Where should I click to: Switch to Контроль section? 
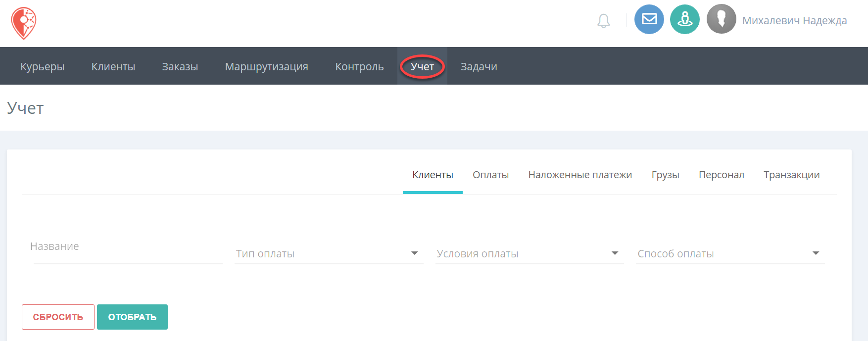tap(359, 66)
